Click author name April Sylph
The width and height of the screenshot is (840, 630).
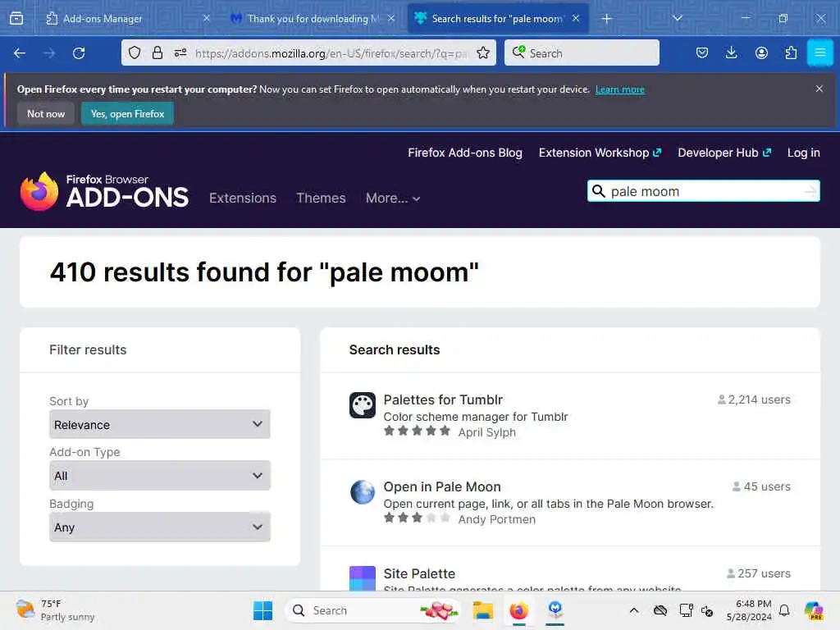pos(486,432)
